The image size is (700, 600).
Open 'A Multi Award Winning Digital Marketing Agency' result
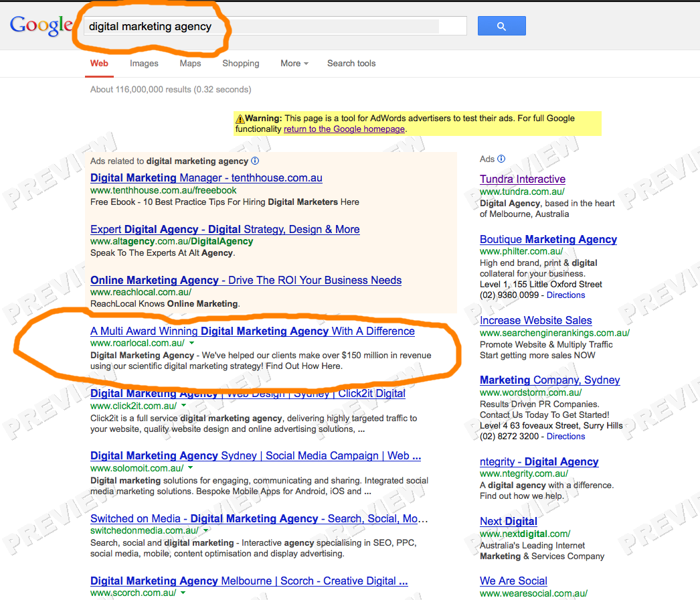252,331
